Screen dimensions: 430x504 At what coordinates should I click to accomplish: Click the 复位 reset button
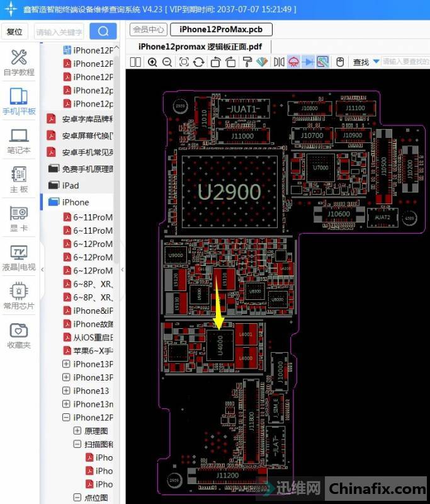click(x=14, y=31)
